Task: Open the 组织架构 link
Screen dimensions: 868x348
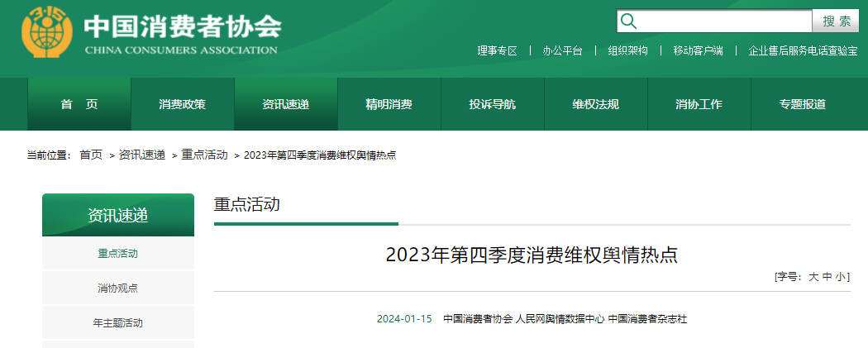Action: point(627,51)
